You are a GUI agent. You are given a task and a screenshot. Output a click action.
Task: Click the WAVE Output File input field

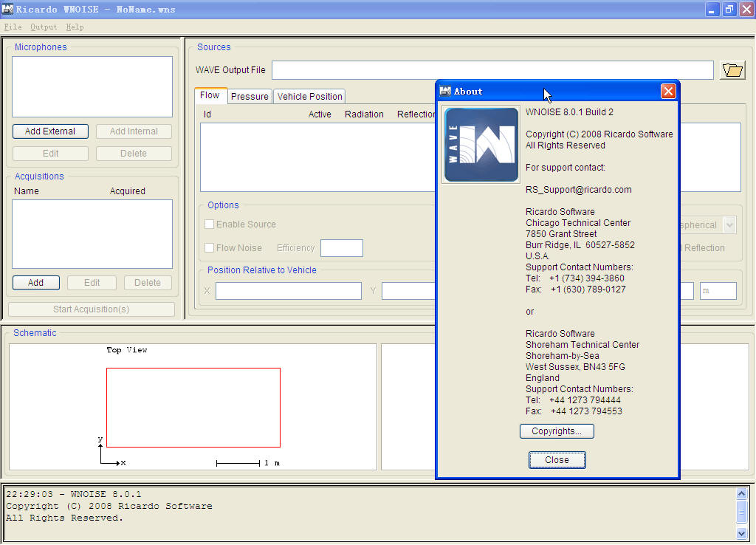pos(492,70)
